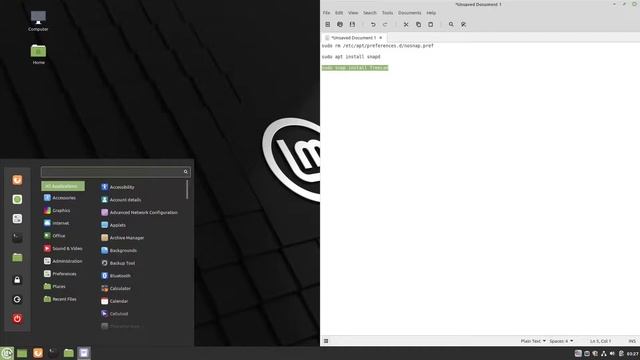Launch Firefox from the menu favorites sidebar

[17, 180]
